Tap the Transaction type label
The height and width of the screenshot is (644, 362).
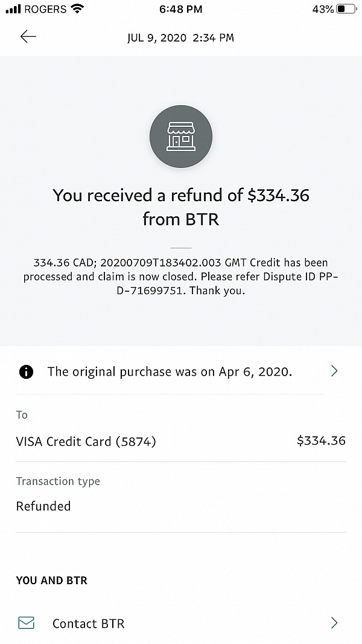(x=58, y=481)
